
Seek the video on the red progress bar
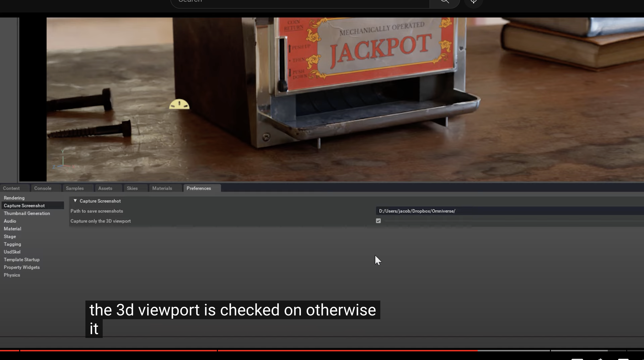click(300, 350)
